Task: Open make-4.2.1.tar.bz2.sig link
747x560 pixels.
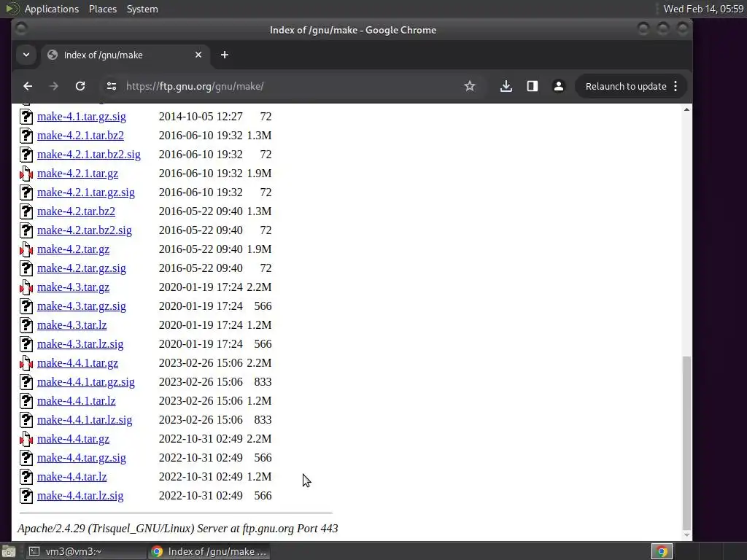Action: [88, 155]
